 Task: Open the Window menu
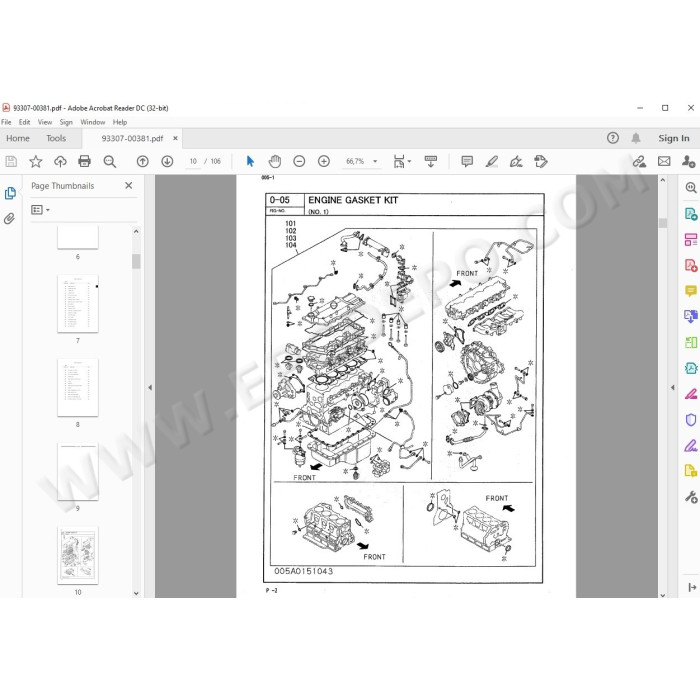[92, 122]
